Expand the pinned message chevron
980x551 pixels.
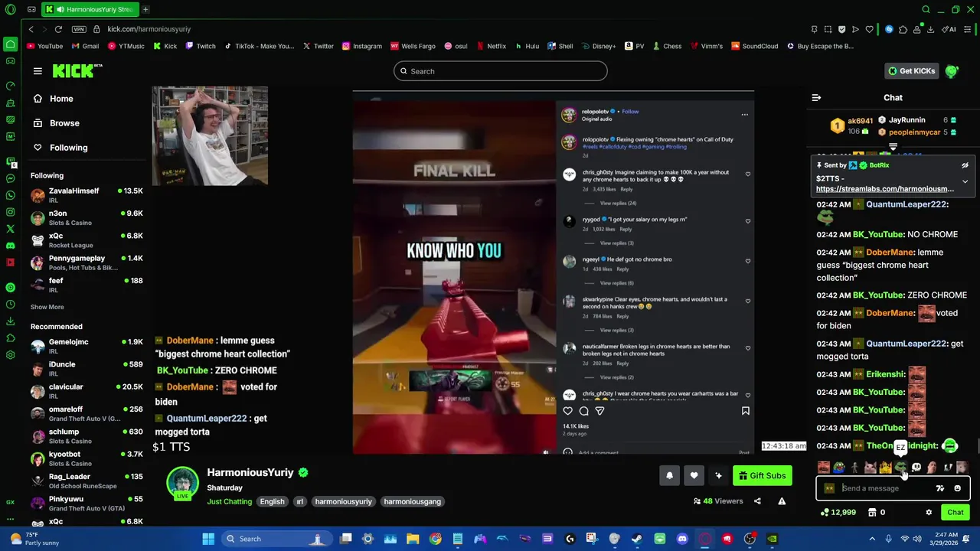click(x=965, y=181)
